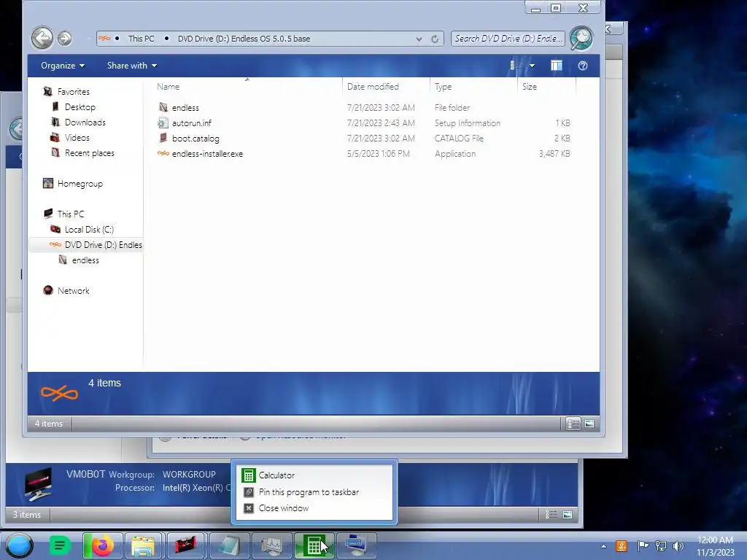Refresh the DVD Drive folder view
Viewport: 747px width, 560px height.
click(x=435, y=39)
